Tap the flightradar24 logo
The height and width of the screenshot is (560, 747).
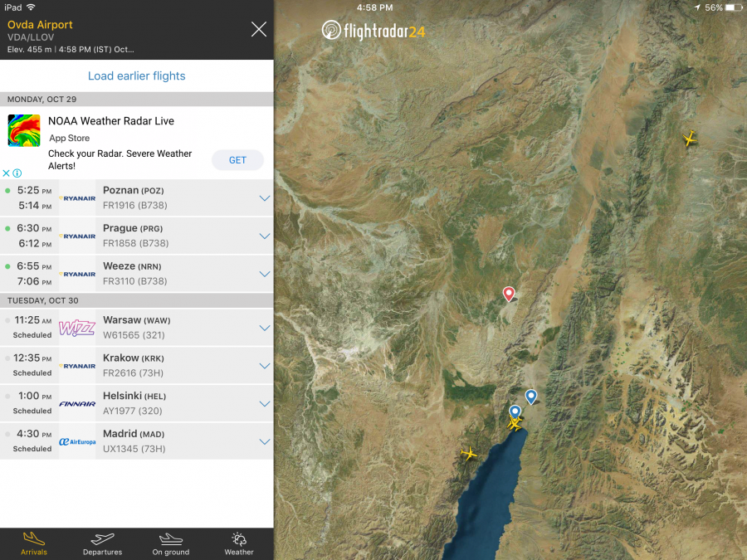373,32
